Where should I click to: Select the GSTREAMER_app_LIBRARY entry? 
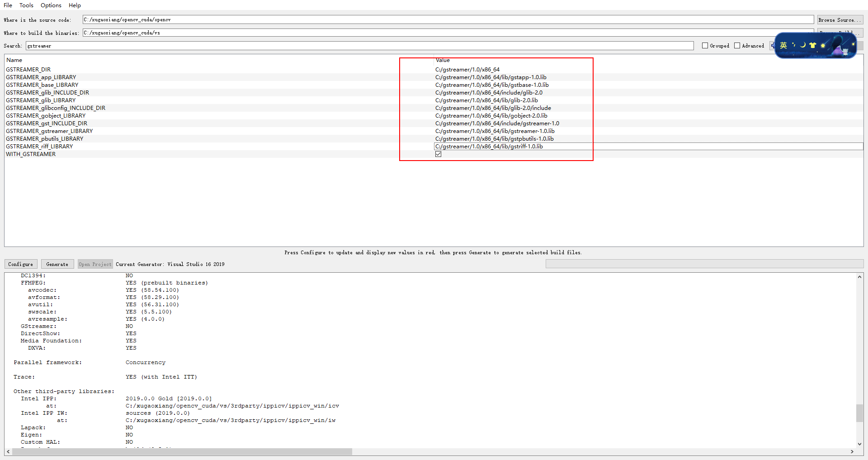tap(41, 77)
